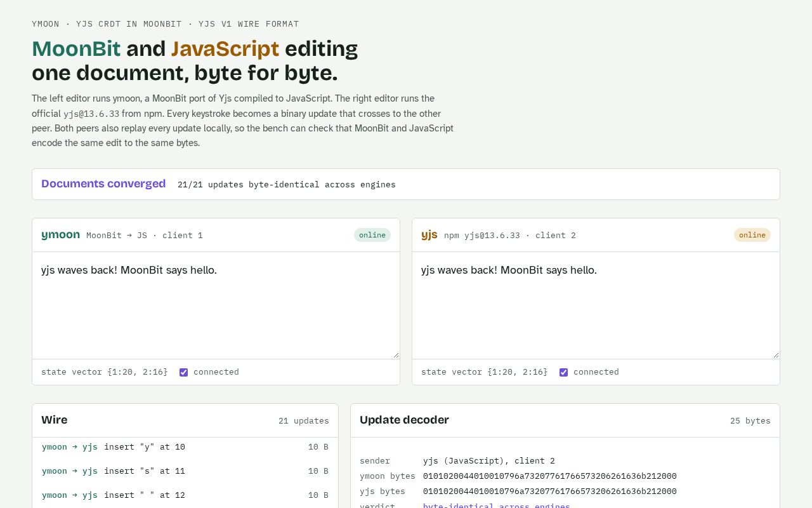Click the 21 updates counter

point(304,421)
